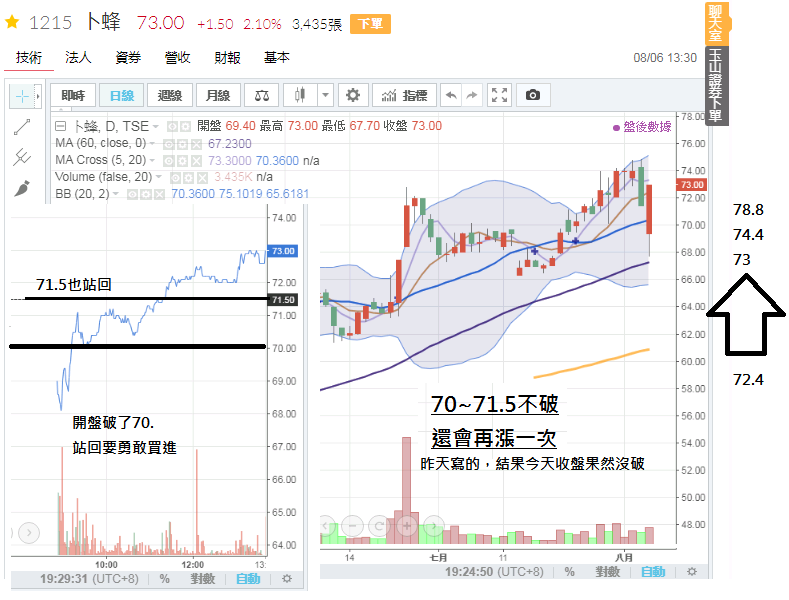Remove the Volume indicator
Viewport: 789px width, 600px height.
202,178
